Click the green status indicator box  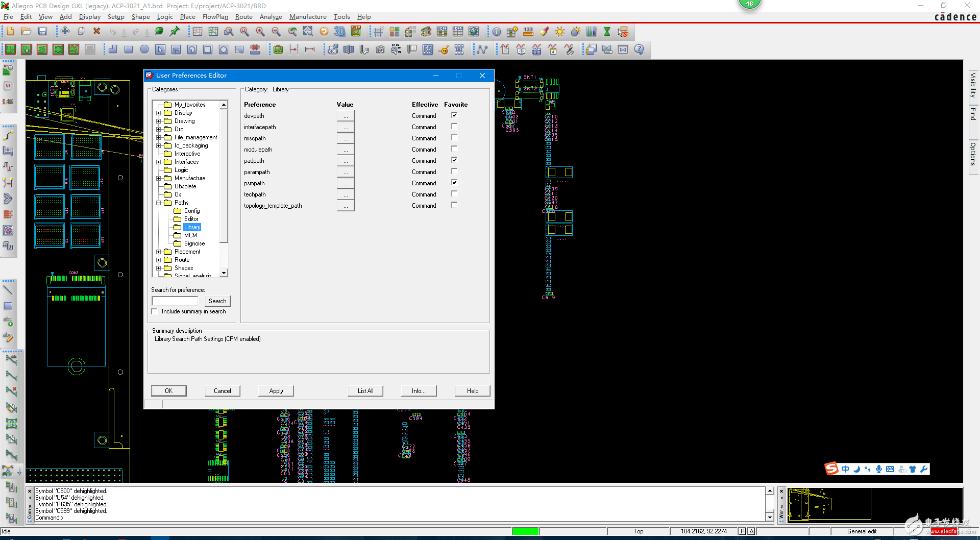pos(526,531)
